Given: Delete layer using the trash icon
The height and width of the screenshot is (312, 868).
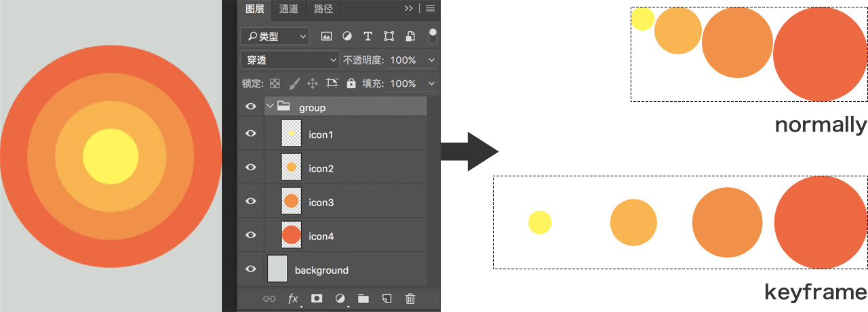Looking at the screenshot, I should (x=410, y=298).
